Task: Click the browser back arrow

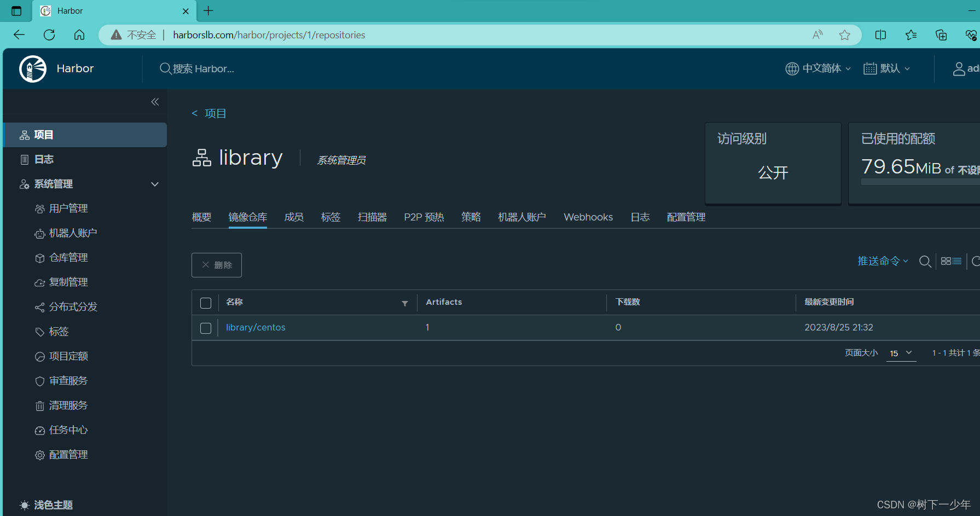Action: click(x=19, y=35)
